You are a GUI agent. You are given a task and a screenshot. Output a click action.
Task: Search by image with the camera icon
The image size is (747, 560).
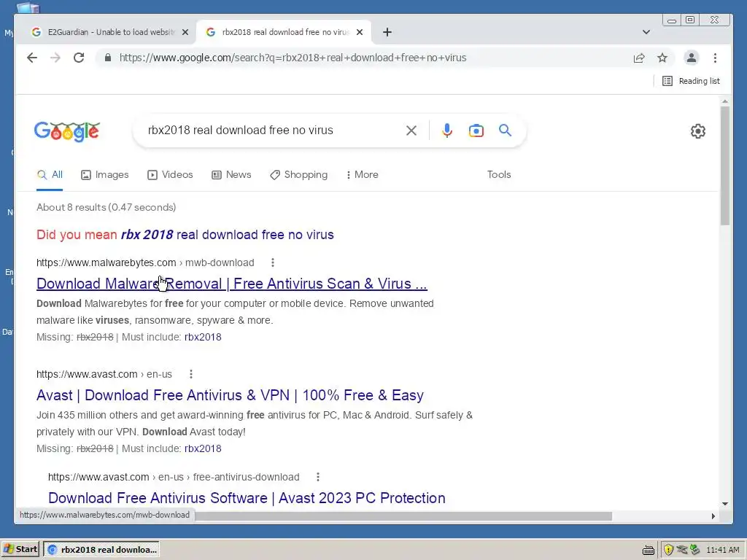pyautogui.click(x=476, y=130)
